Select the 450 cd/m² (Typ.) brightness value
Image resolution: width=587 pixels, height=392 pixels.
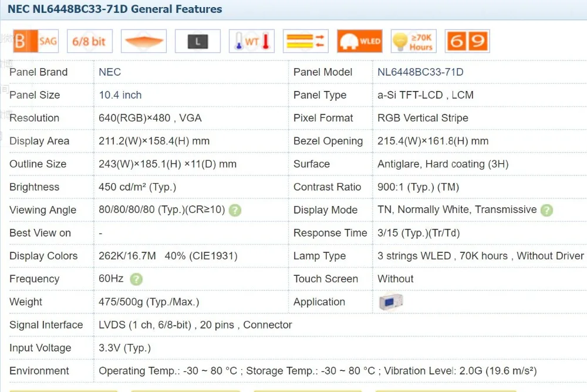click(x=137, y=187)
